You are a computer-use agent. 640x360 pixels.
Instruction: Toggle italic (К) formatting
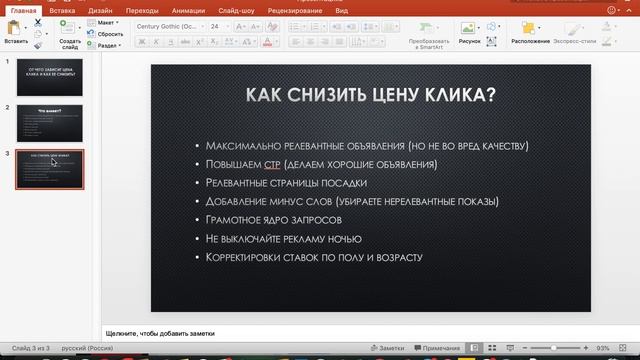coord(156,42)
